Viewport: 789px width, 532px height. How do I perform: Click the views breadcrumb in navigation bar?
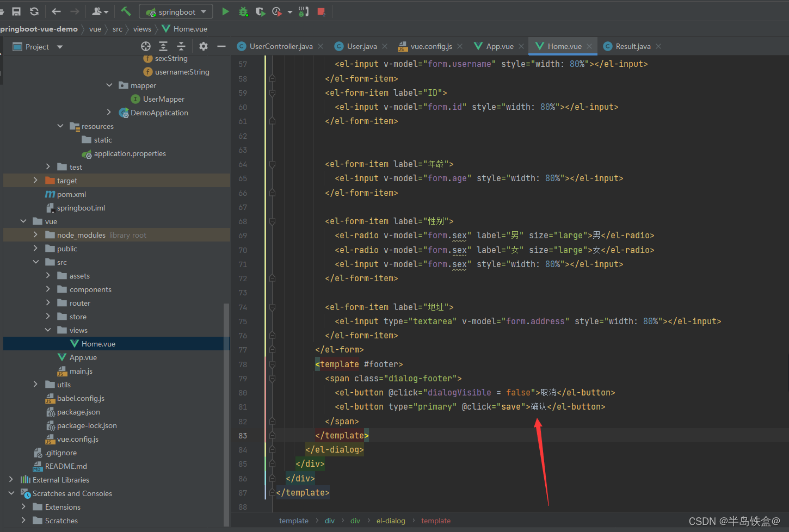[142, 29]
